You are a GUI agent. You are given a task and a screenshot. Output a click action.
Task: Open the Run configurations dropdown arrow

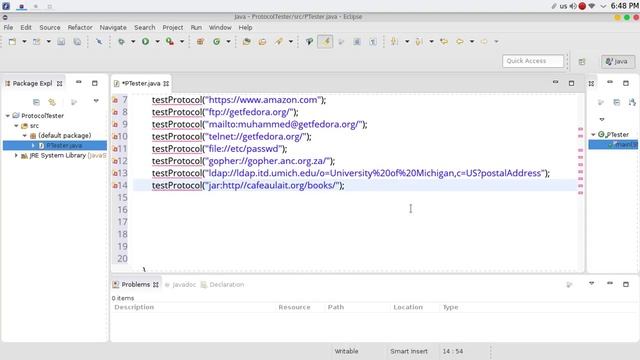tap(157, 42)
